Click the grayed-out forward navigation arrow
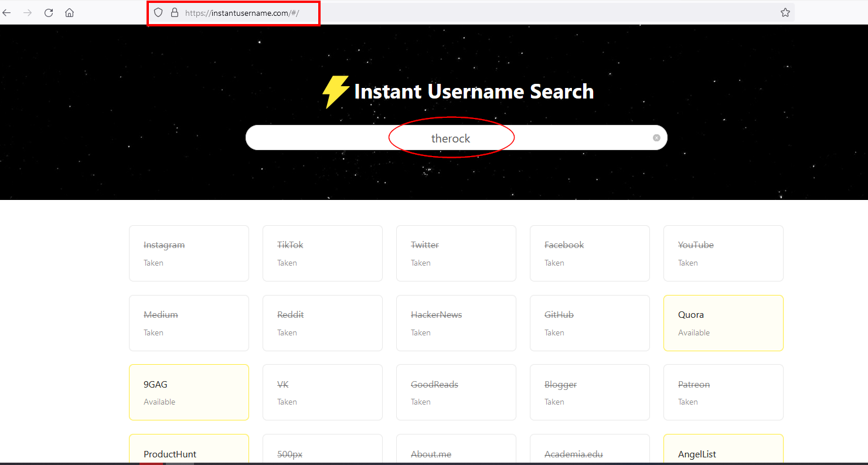This screenshot has height=465, width=868. click(x=28, y=12)
